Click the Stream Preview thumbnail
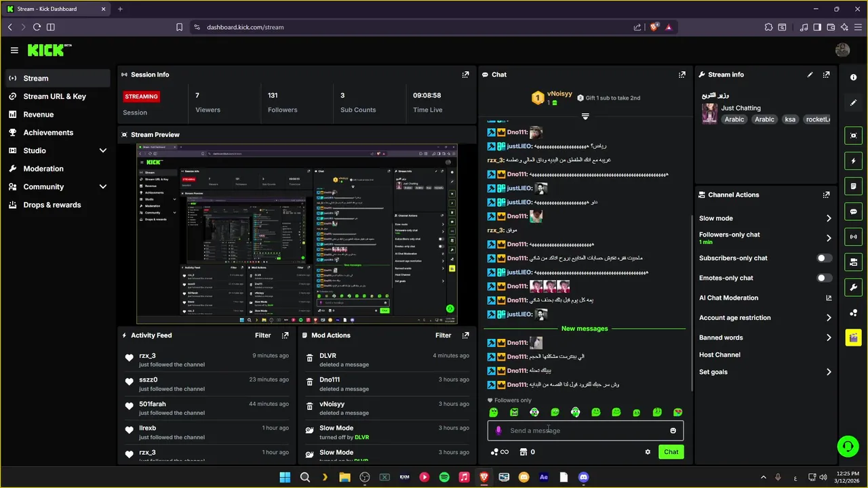Image resolution: width=868 pixels, height=488 pixels. (297, 234)
